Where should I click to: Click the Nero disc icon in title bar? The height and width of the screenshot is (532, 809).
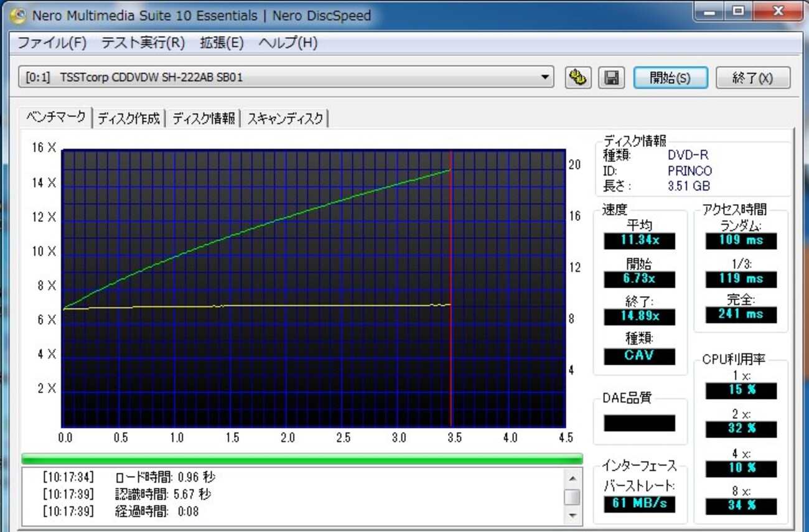[x=18, y=15]
